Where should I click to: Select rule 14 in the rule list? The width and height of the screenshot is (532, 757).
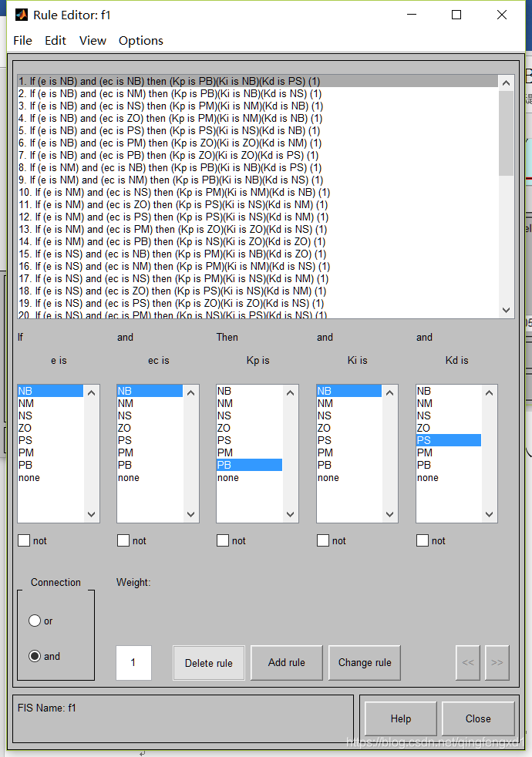coord(258,242)
